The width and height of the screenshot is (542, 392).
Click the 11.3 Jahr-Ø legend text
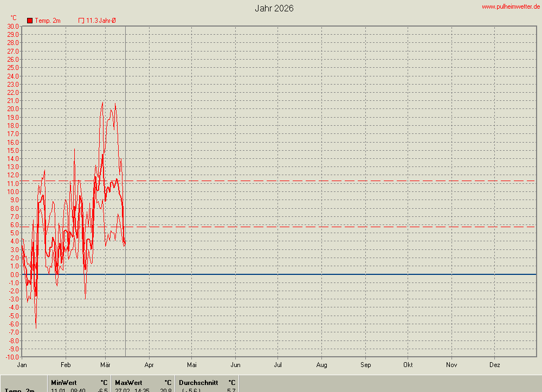coord(101,21)
